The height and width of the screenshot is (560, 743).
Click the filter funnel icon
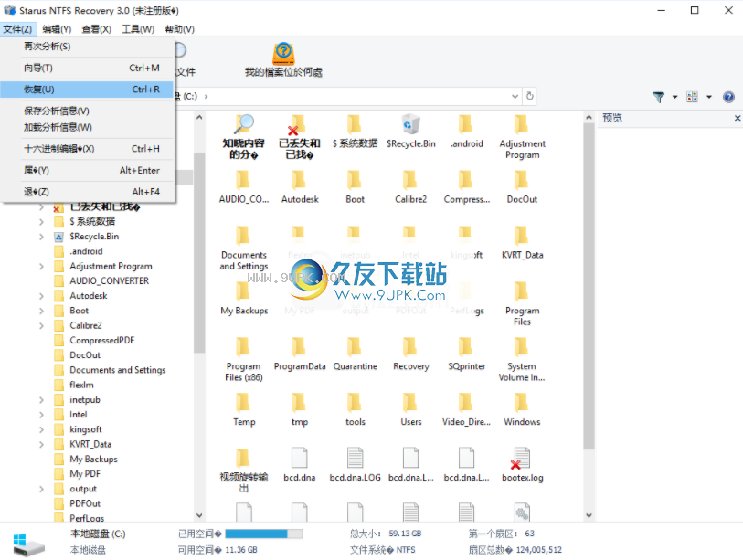(658, 97)
